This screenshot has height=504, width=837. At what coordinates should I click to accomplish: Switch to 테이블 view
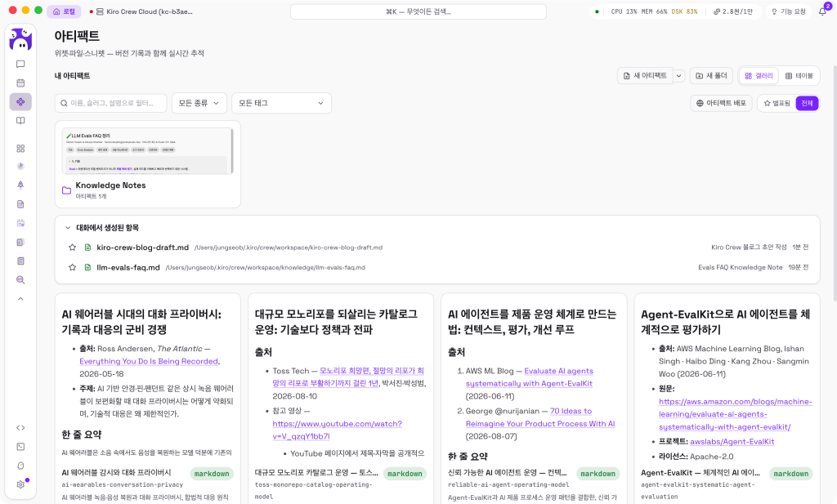coord(799,76)
